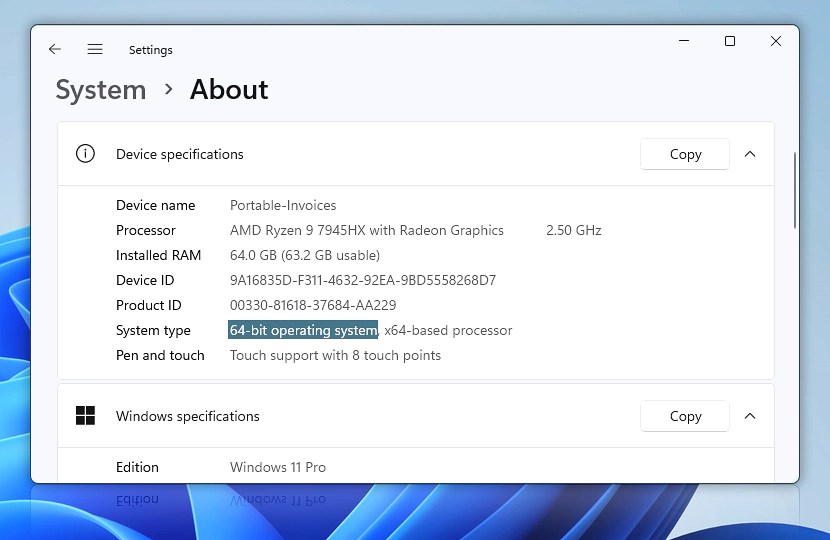This screenshot has height=540, width=830.
Task: Click the Settings window title
Action: click(x=151, y=50)
